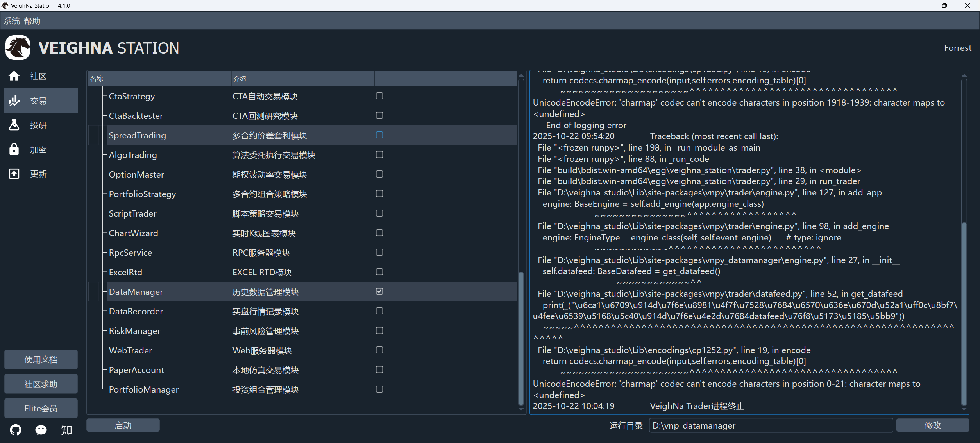This screenshot has height=443, width=980.
Task: Open the 投研 flask icon in sidebar
Action: coord(14,125)
